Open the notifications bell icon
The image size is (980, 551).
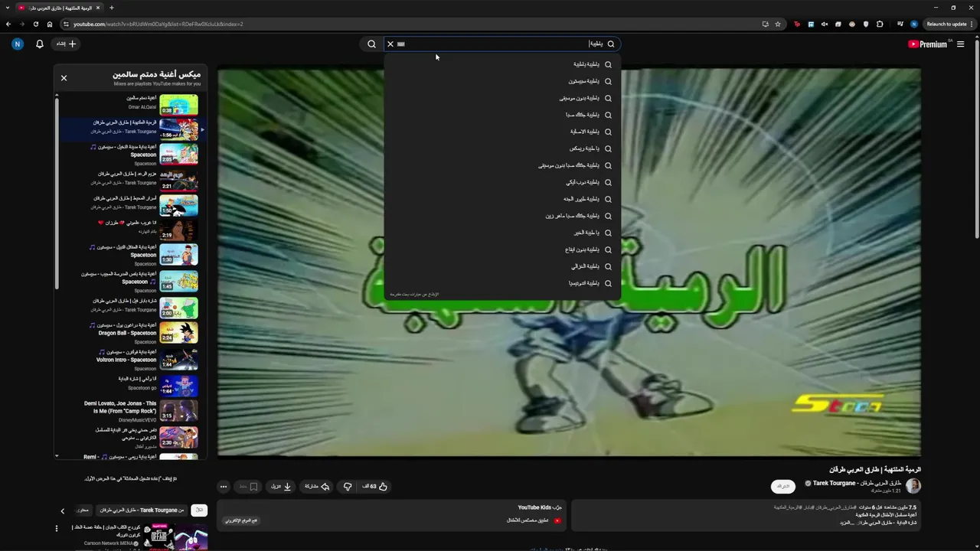tap(40, 44)
